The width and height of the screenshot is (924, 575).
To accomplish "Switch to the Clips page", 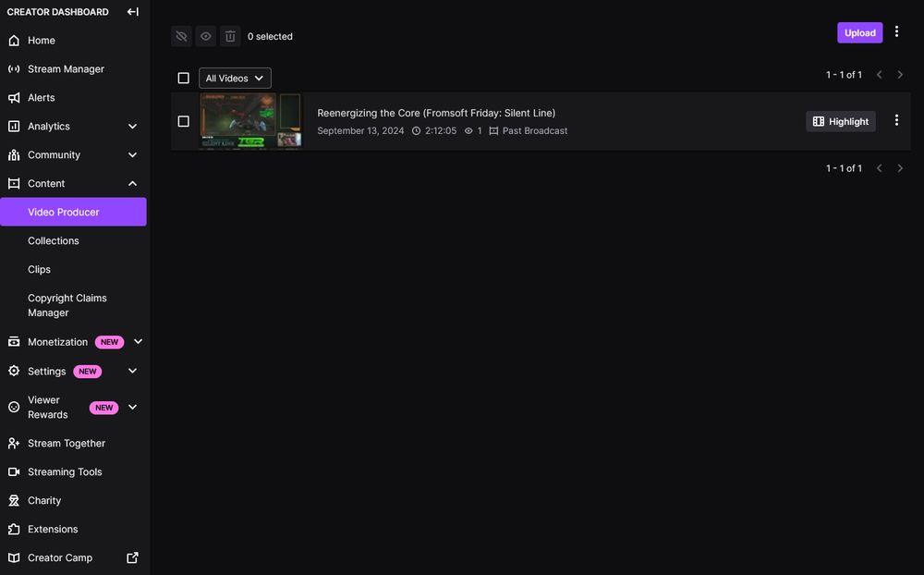I will pos(39,269).
